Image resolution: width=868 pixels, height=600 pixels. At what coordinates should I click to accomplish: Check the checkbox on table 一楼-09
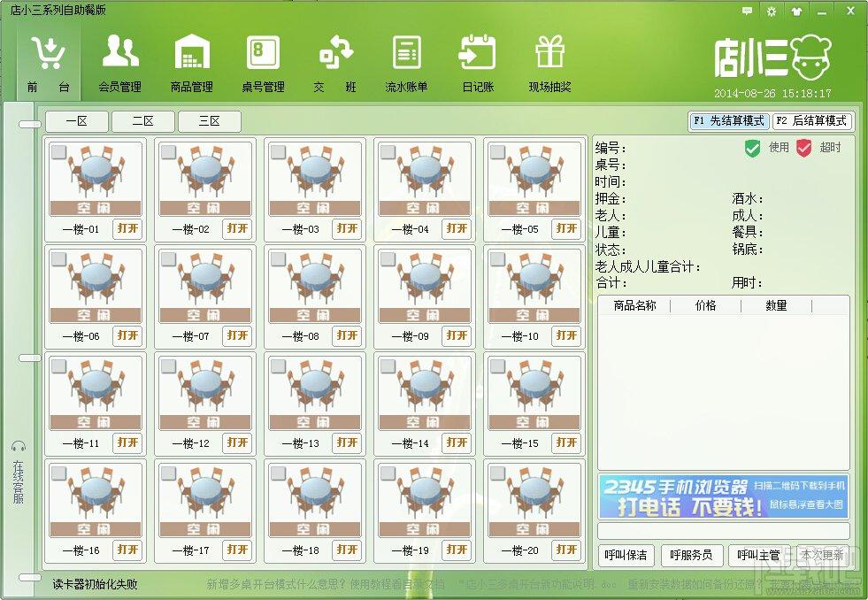(388, 259)
